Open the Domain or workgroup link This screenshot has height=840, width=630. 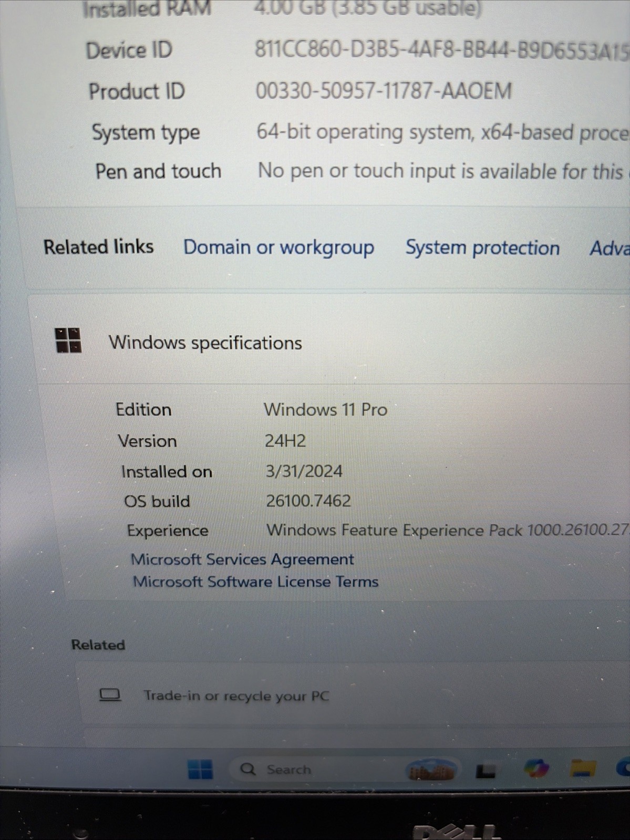point(278,247)
